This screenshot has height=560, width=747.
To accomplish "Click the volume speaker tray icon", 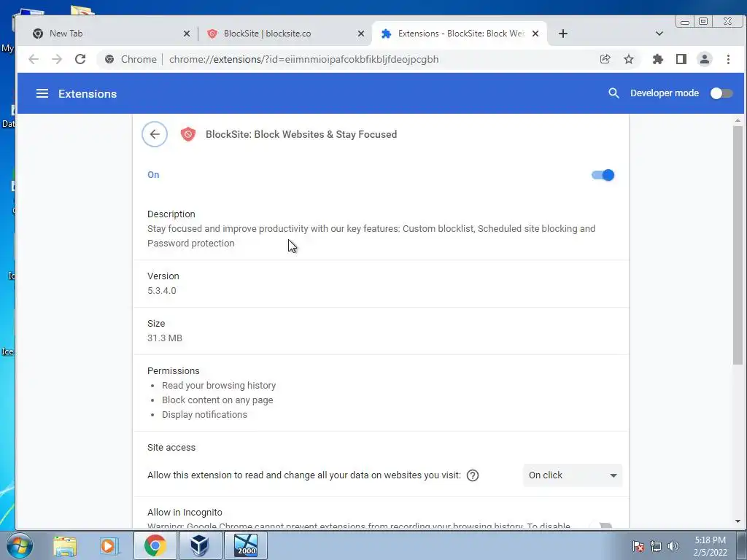I will pos(673,546).
